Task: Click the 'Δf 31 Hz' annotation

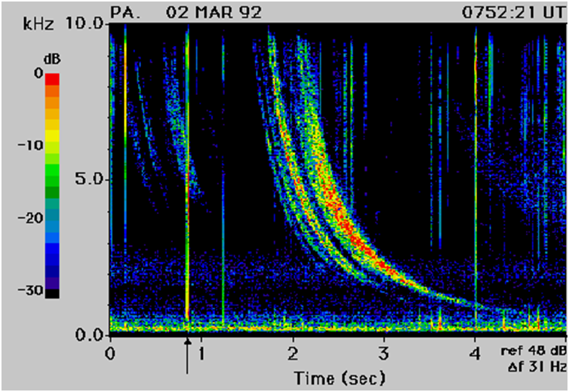Action: click(x=537, y=366)
